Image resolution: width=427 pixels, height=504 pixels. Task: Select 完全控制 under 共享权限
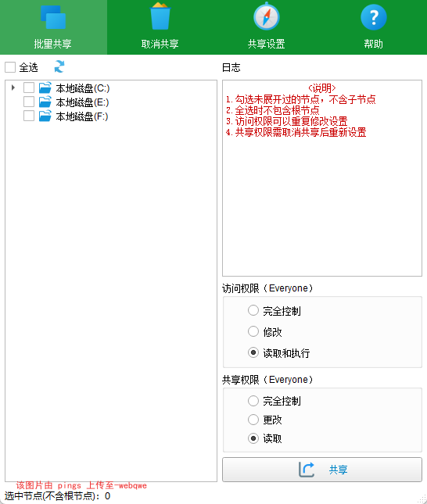pyautogui.click(x=253, y=401)
